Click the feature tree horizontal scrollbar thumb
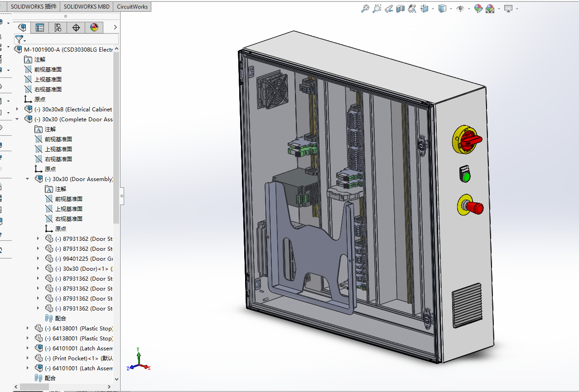 click(34, 387)
